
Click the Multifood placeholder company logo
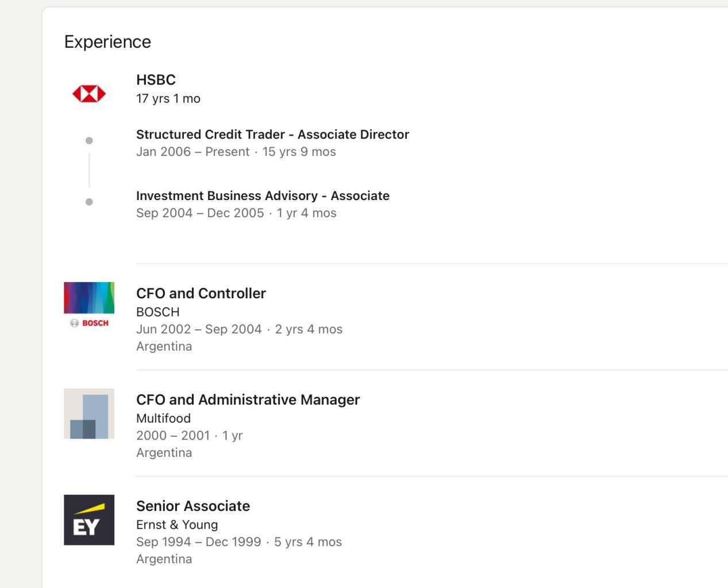[89, 413]
